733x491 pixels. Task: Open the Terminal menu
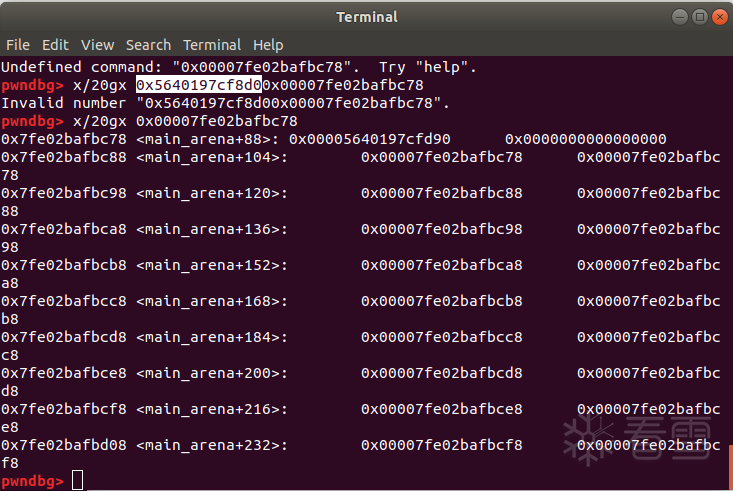(x=212, y=45)
